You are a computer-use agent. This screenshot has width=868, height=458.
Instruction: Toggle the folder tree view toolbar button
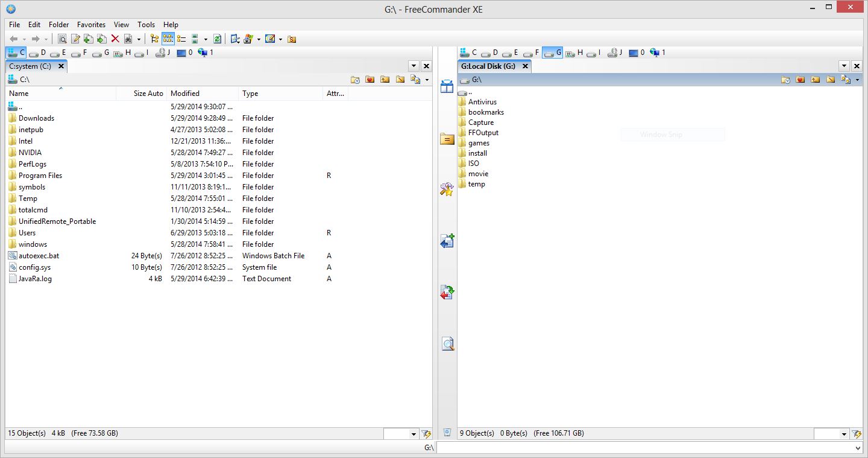click(x=154, y=39)
